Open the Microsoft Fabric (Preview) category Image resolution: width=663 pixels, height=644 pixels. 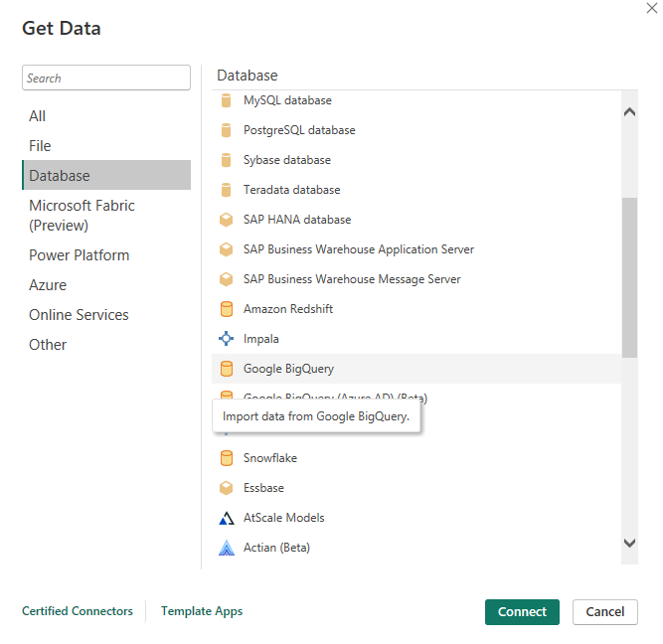tap(106, 216)
